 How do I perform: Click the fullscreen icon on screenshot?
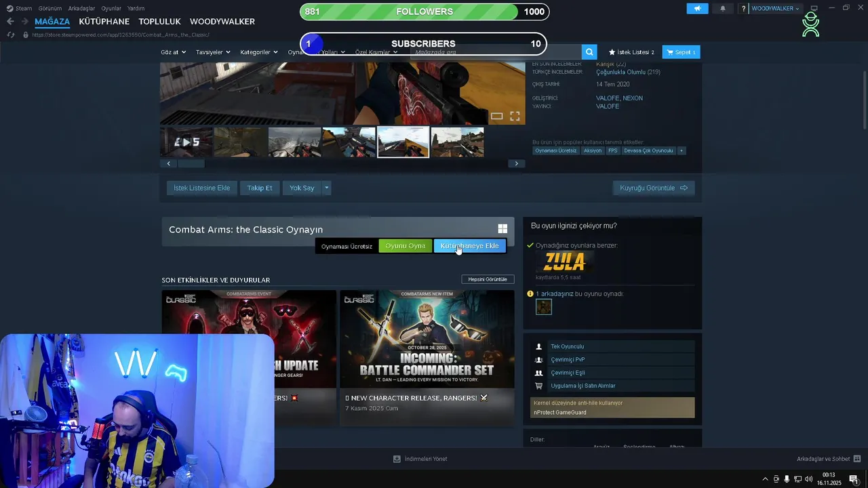[x=515, y=116]
